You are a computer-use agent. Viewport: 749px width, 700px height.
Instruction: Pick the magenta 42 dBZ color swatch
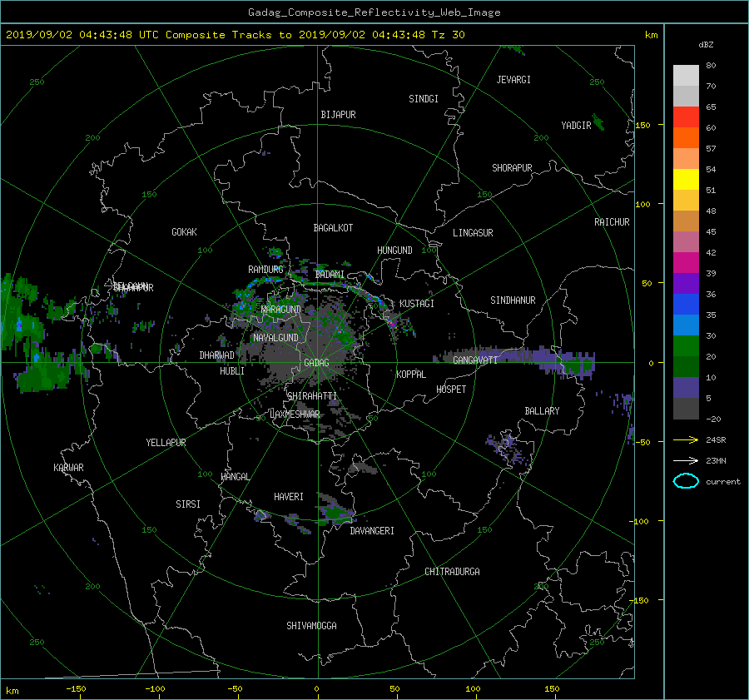686,262
